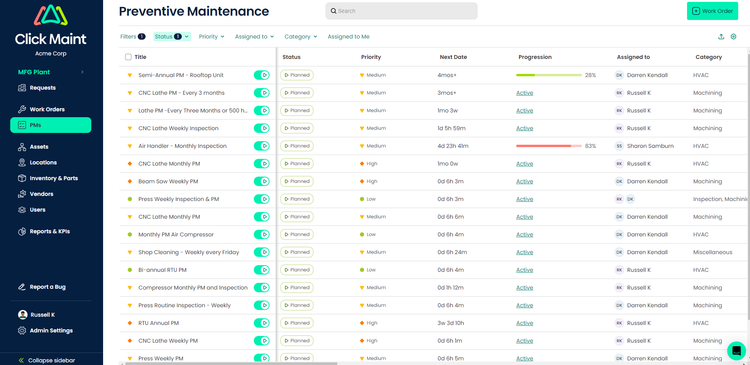Click Darren Kendall avatar in Rooftop Unit row
The width and height of the screenshot is (750, 365).
point(619,75)
